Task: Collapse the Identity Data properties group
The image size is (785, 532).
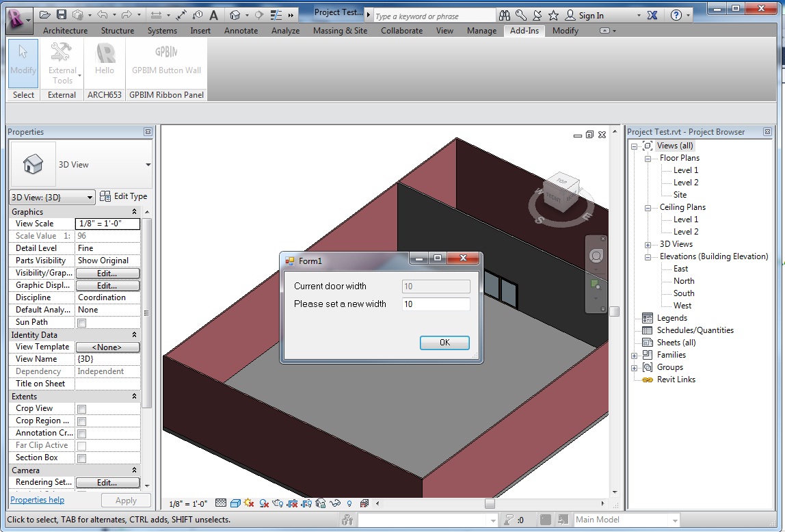Action: [x=134, y=335]
